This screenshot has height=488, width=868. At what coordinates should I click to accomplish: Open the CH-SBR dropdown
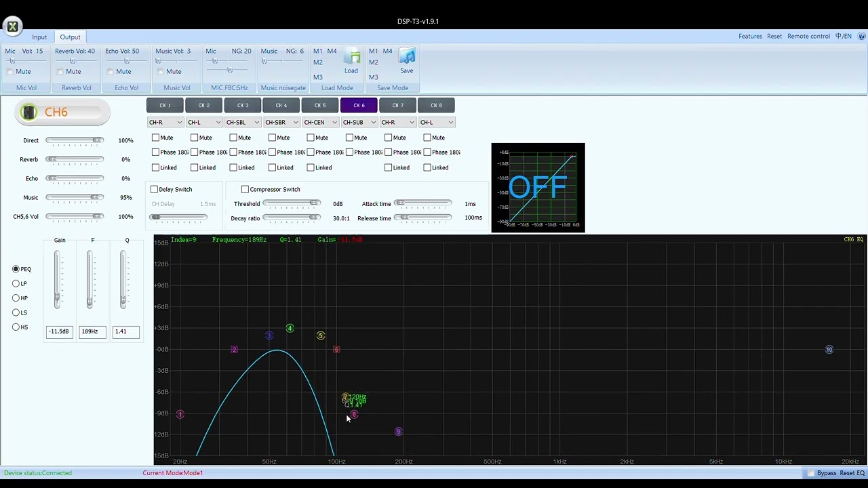point(281,122)
